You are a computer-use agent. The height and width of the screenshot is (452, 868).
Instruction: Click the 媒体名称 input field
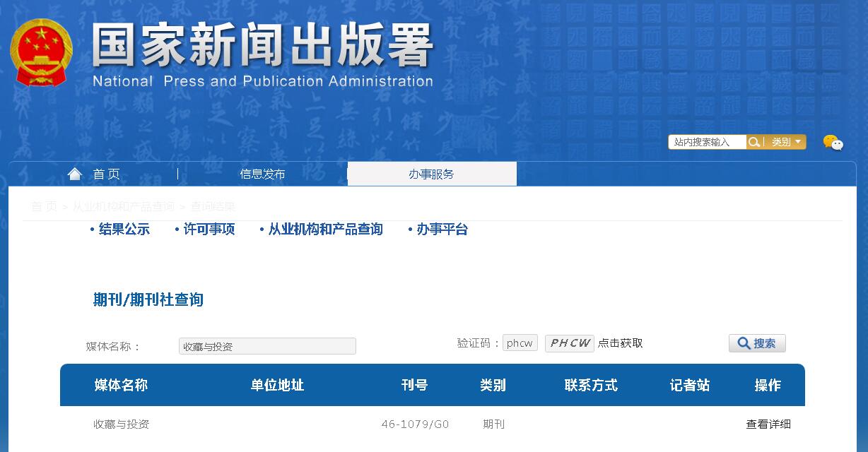266,345
